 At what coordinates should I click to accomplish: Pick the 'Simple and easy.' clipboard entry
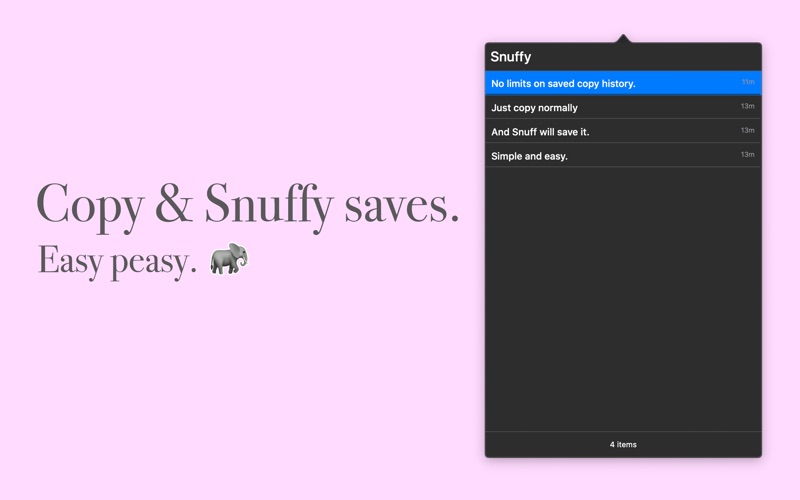pos(623,155)
